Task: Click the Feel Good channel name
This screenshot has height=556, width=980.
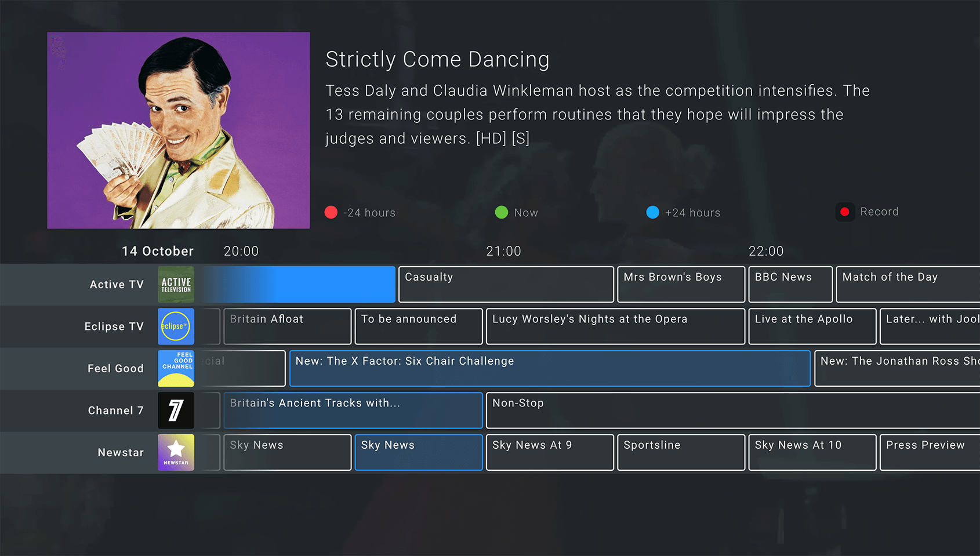Action: tap(115, 369)
